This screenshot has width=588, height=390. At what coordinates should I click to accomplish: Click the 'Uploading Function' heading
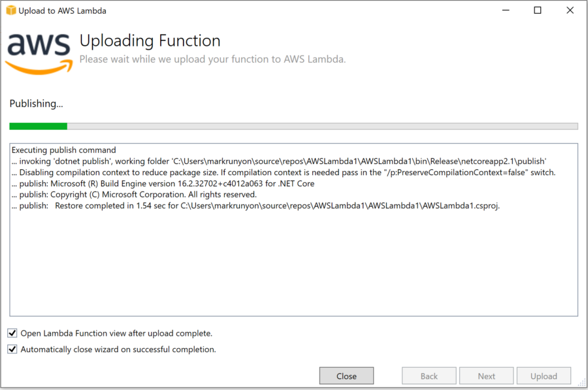coord(150,41)
